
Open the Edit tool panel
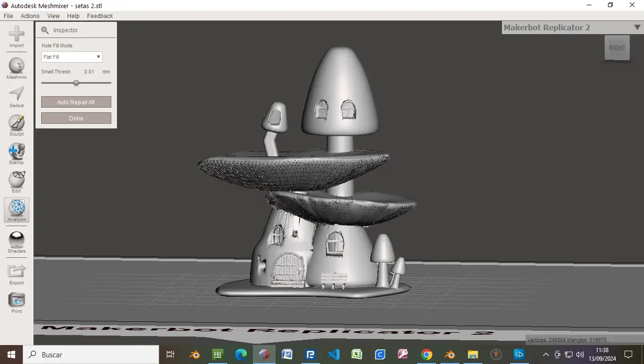tap(17, 182)
